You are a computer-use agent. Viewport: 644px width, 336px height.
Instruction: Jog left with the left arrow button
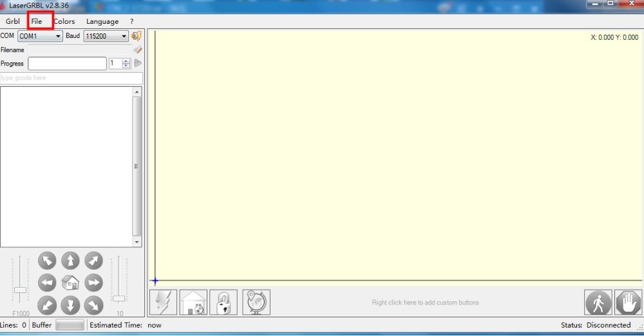pyautogui.click(x=47, y=283)
